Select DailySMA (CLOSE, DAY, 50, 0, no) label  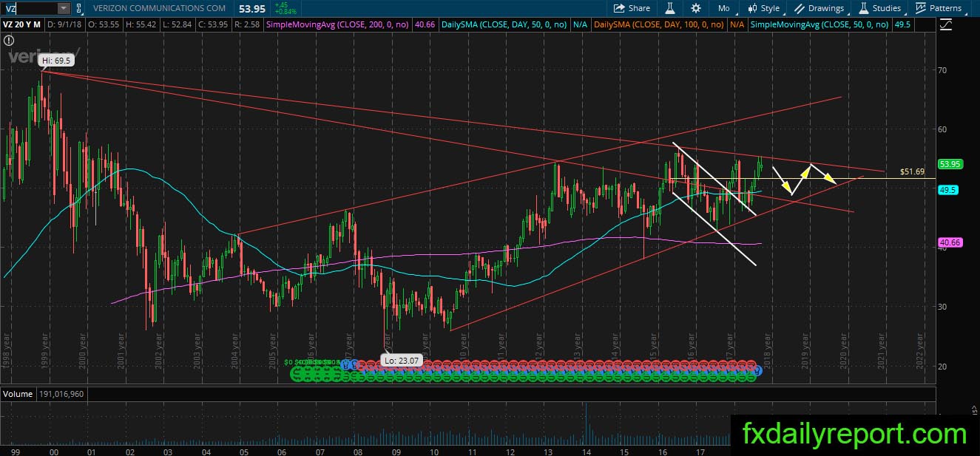click(504, 24)
